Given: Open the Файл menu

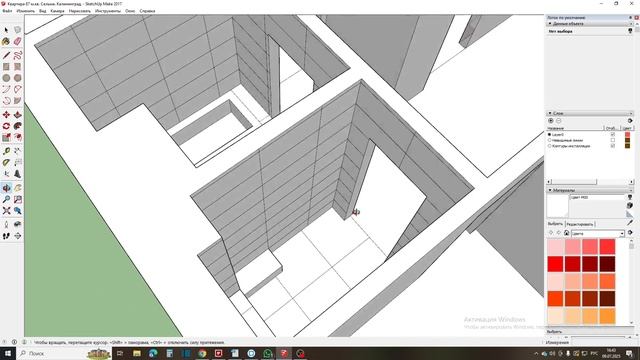Looking at the screenshot, I should (x=7, y=11).
